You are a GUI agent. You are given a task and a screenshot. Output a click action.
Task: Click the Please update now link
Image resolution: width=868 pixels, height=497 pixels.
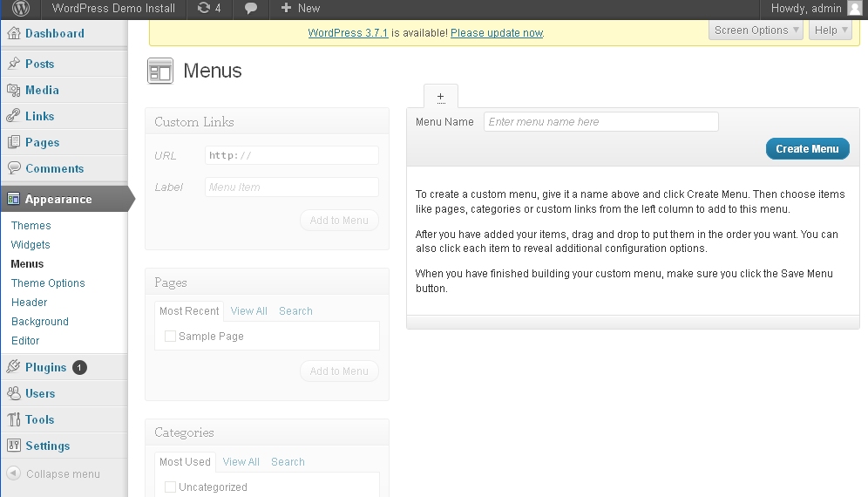497,32
